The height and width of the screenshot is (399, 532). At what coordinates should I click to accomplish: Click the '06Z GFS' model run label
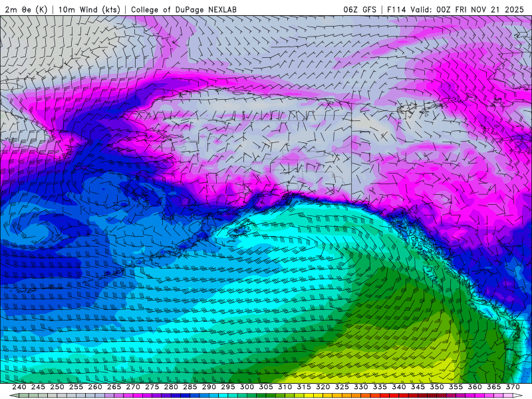click(x=360, y=9)
